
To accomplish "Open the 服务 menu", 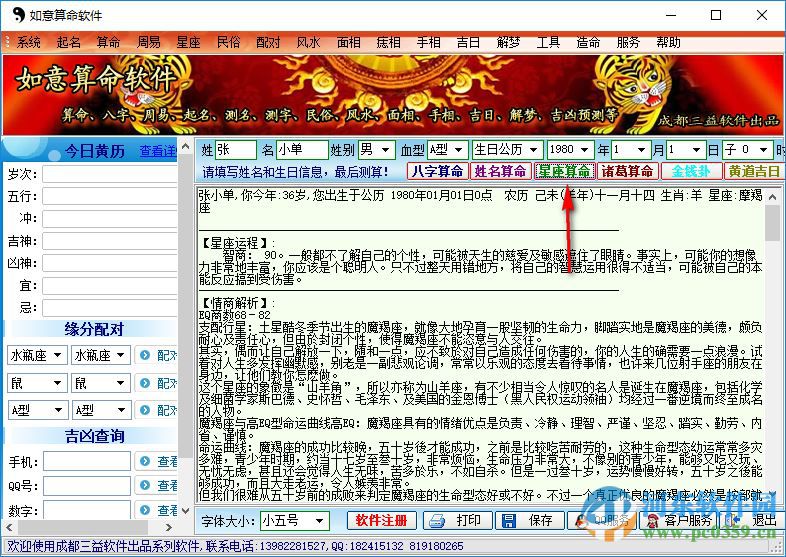I will click(628, 43).
